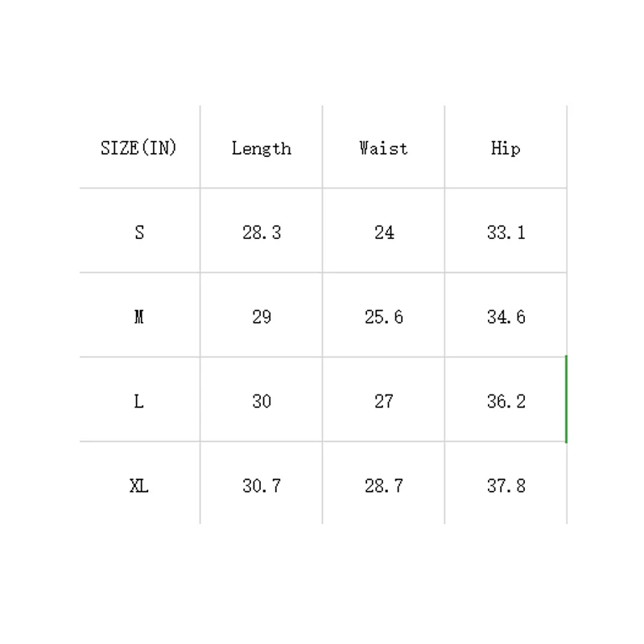This screenshot has height=644, width=644.
Task: Click the 34.6 hip value
Action: point(506,317)
